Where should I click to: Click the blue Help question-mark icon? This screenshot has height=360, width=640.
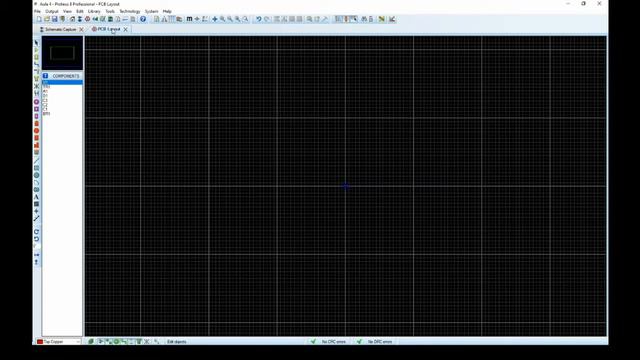tap(143, 19)
